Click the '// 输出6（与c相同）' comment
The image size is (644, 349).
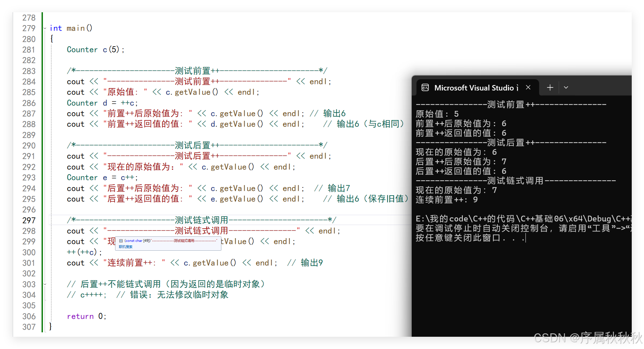click(x=363, y=124)
